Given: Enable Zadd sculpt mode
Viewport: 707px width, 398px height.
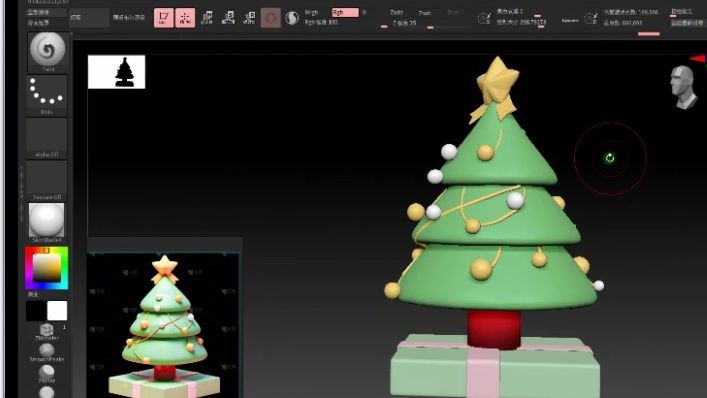Looking at the screenshot, I should click(x=396, y=13).
